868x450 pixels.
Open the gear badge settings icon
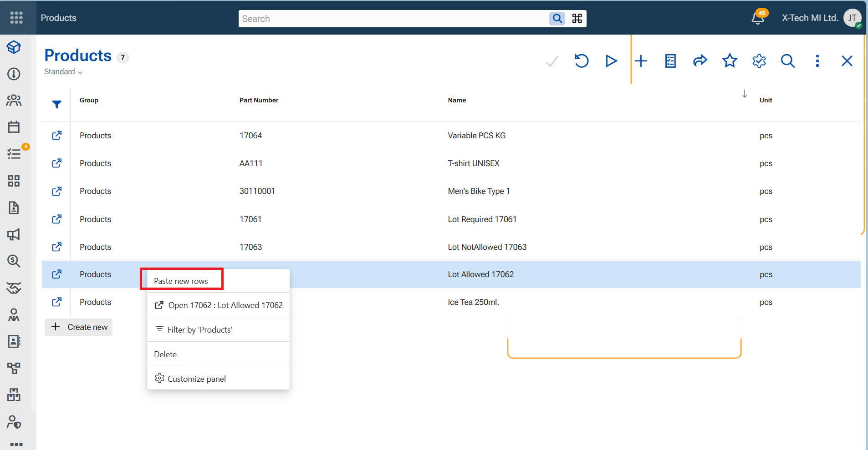[759, 61]
